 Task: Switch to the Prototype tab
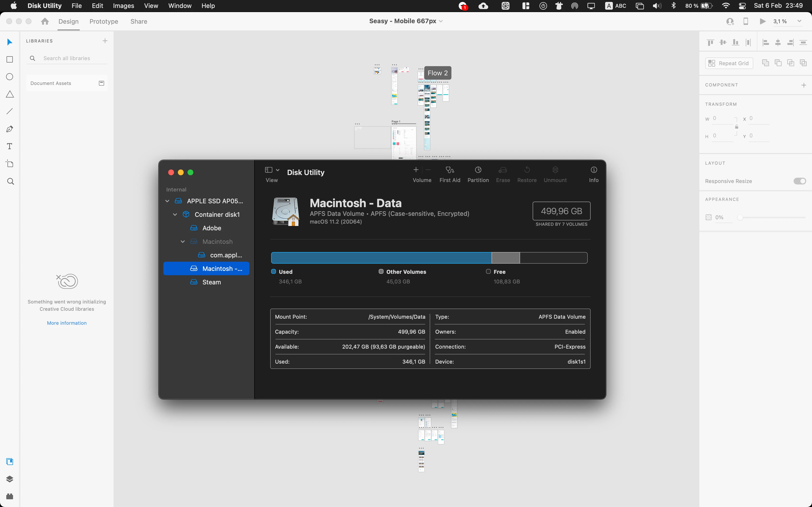point(104,21)
